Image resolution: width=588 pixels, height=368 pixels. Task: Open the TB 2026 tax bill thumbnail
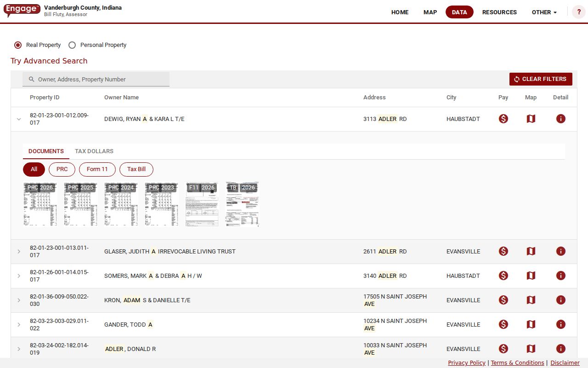[x=242, y=204]
